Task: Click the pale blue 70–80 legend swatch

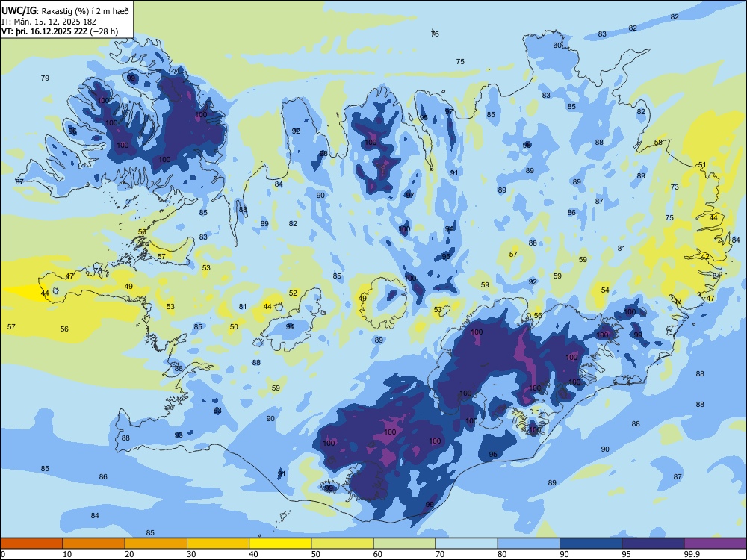Action: tap(467, 544)
